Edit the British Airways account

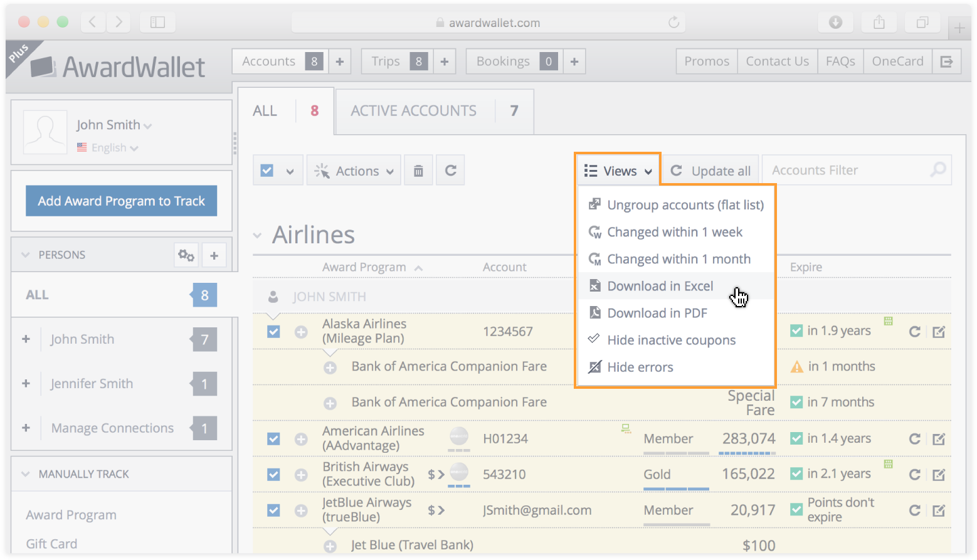pyautogui.click(x=939, y=475)
